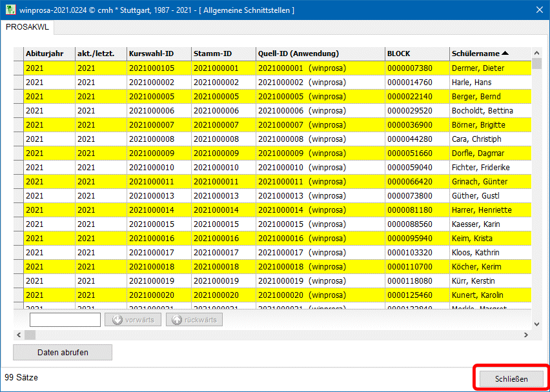Close the window with the X button
550x392 pixels.
coord(540,10)
